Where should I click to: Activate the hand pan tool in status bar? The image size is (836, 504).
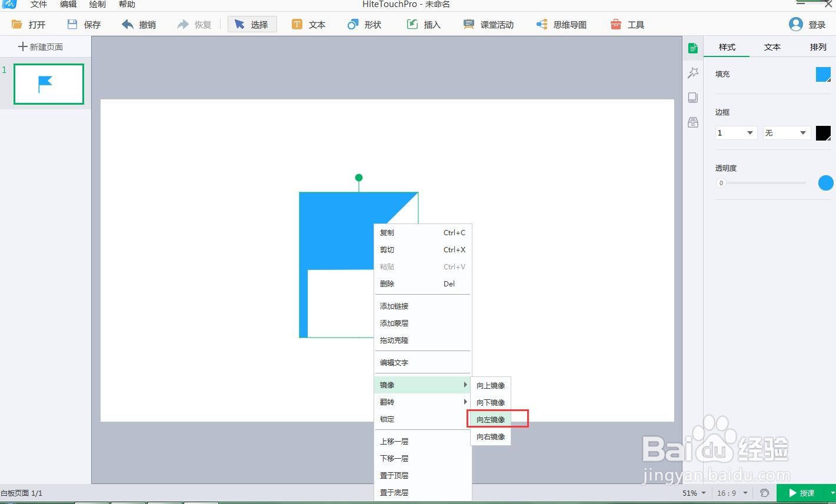pos(764,493)
